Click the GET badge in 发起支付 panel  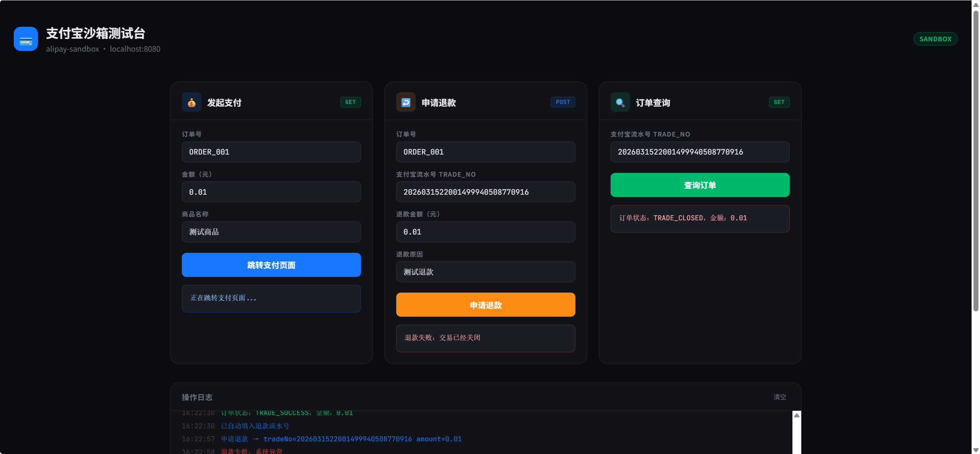(350, 102)
